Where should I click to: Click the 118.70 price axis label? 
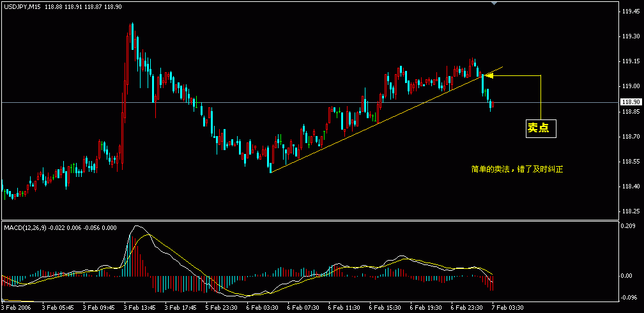(631, 137)
